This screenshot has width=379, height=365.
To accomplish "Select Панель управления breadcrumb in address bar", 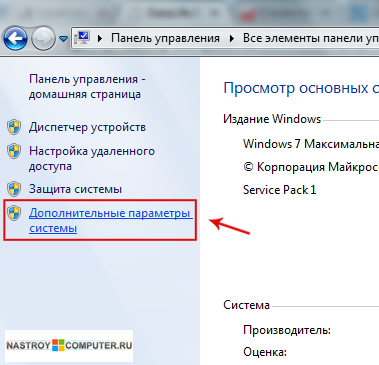I will tap(165, 38).
